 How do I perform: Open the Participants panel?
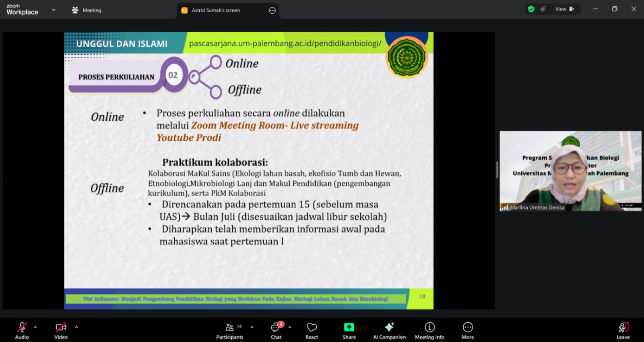229,330
